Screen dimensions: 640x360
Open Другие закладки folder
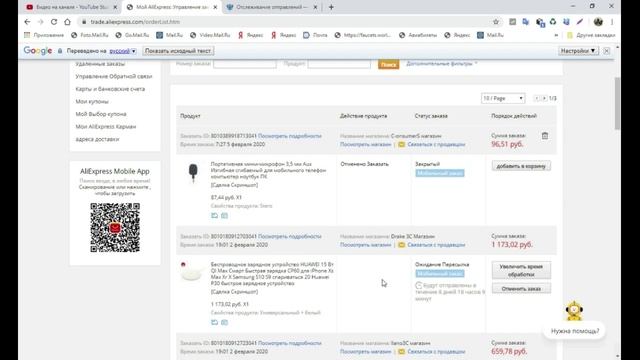pyautogui.click(x=591, y=35)
